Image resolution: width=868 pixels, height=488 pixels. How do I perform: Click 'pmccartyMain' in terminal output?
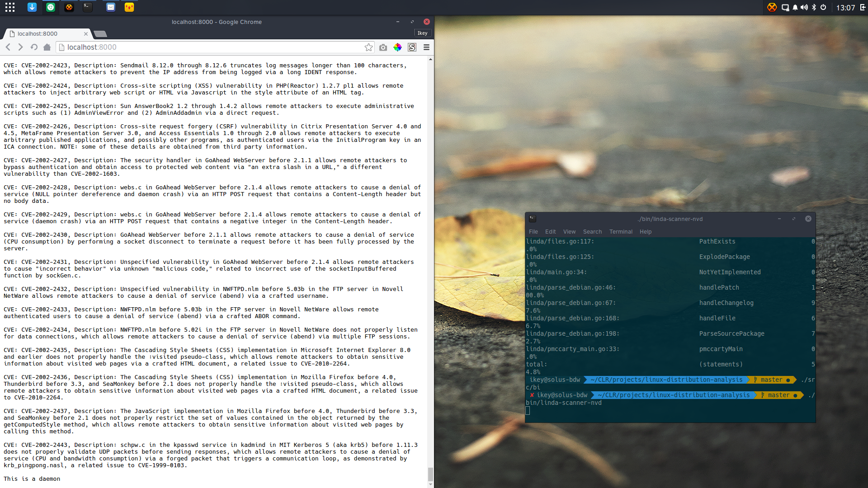721,349
